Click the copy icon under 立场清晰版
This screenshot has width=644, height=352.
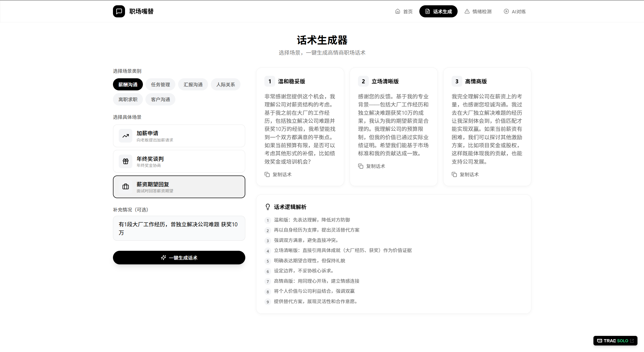pos(361,166)
